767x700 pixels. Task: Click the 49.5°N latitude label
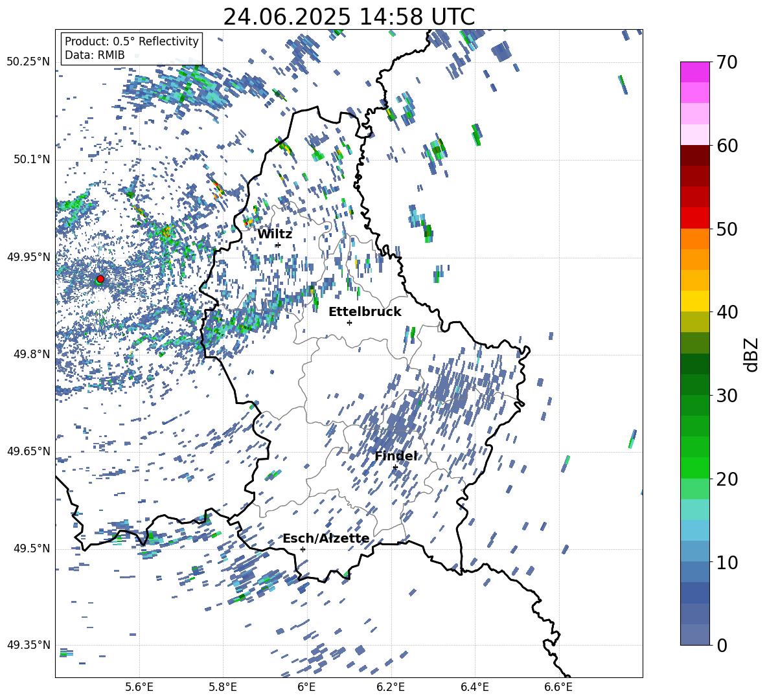pos(31,548)
